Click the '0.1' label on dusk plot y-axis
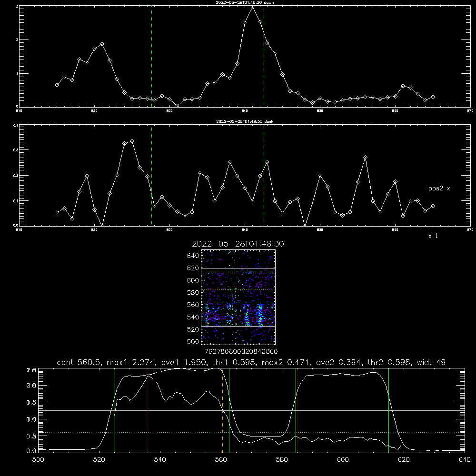Viewport: 476px width, 476px height. click(x=16, y=201)
